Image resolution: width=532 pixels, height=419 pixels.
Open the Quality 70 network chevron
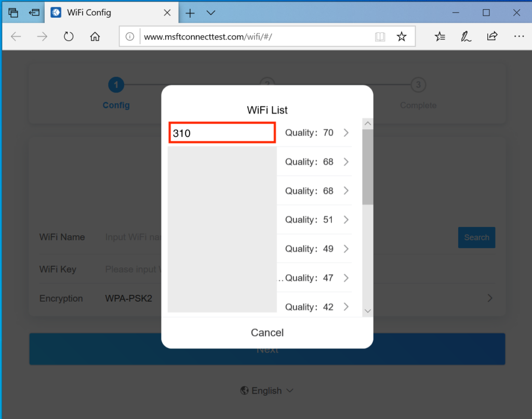point(347,133)
